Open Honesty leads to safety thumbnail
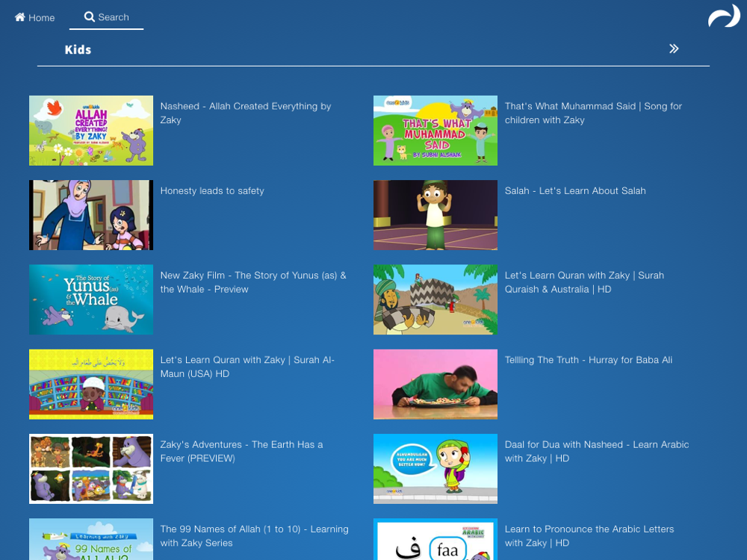The image size is (747, 560). coord(91,215)
